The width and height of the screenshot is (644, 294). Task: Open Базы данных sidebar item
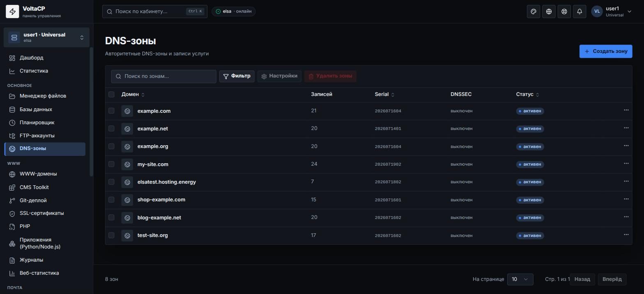pos(45,109)
